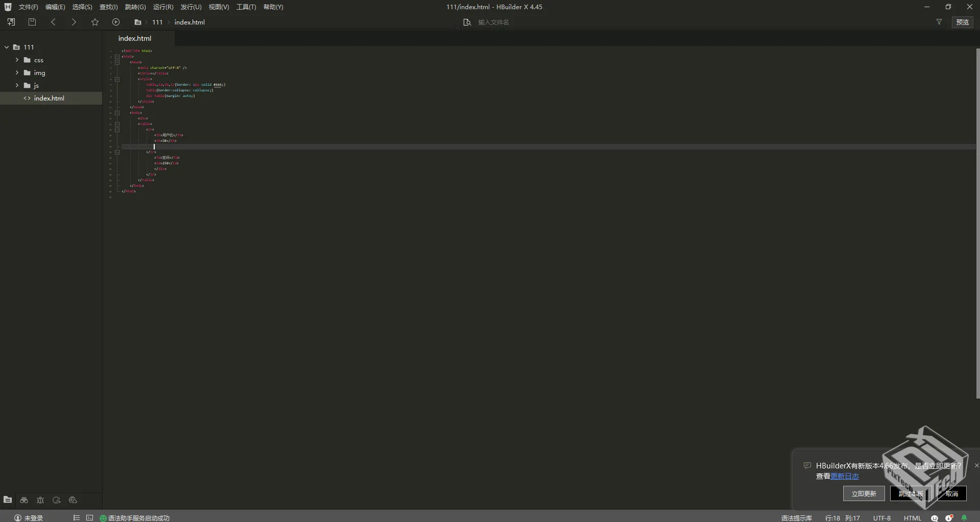
Task: Toggle the 预览 preview panel button
Action: click(x=962, y=22)
